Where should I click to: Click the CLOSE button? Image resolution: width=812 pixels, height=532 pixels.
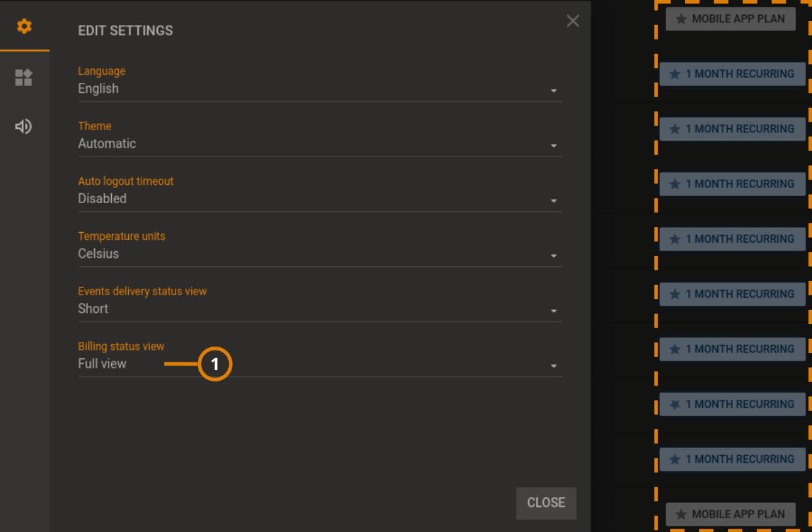546,503
